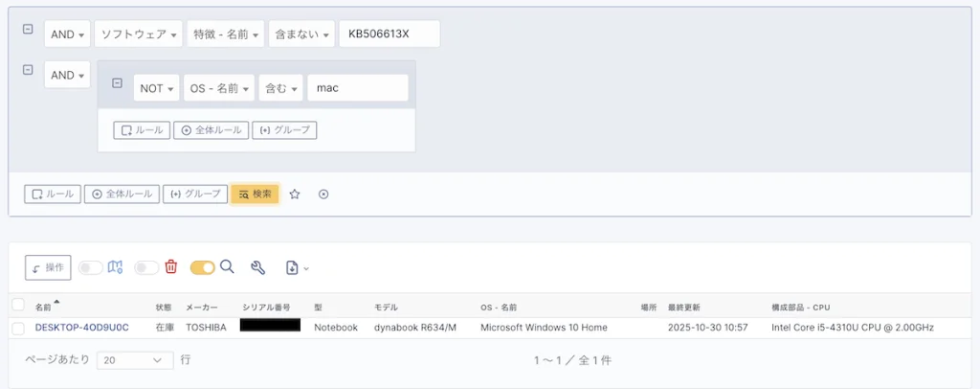Remove the second AND group with its minus icon

pos(28,70)
